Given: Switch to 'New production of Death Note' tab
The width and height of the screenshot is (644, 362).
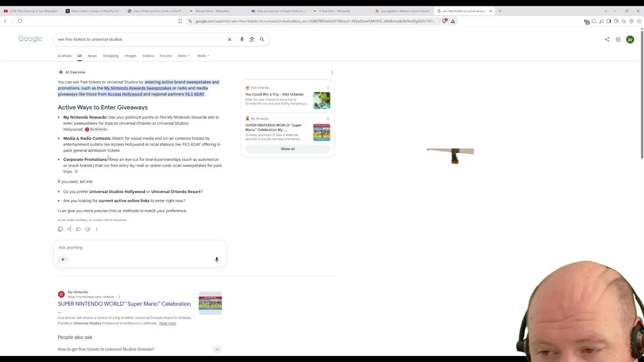Looking at the screenshot, I should (x=279, y=11).
